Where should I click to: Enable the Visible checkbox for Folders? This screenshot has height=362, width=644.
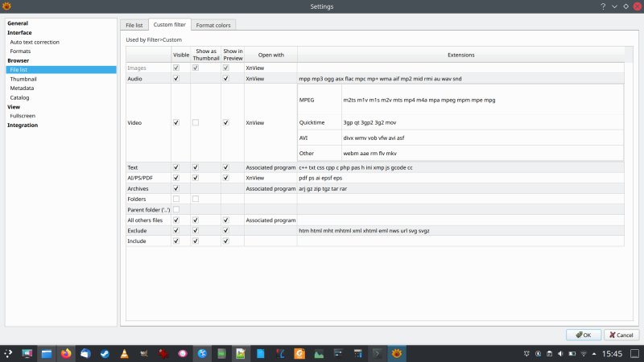(176, 199)
